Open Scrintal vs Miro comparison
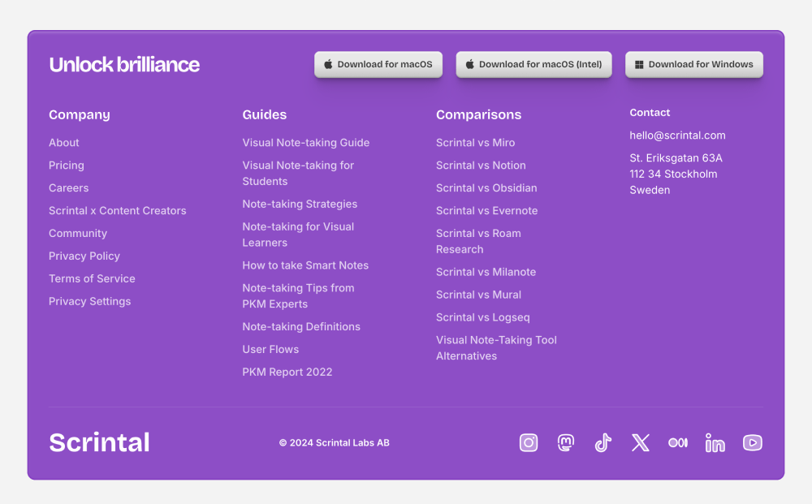The image size is (812, 504). pos(475,142)
